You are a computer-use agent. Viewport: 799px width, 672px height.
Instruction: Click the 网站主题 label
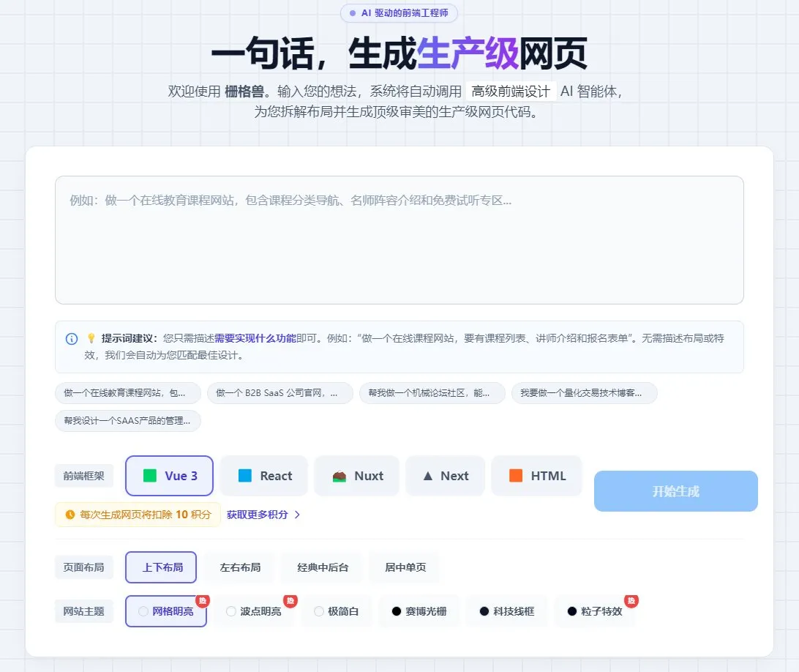[x=83, y=611]
